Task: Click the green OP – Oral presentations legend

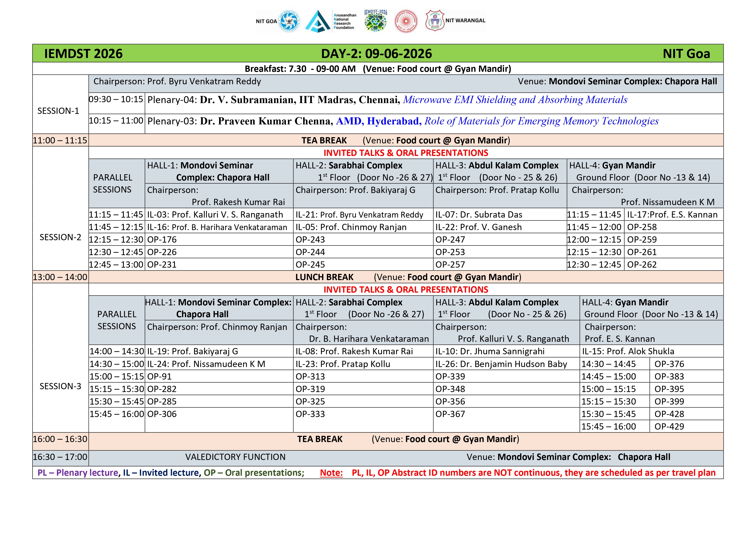Action: tap(254, 473)
